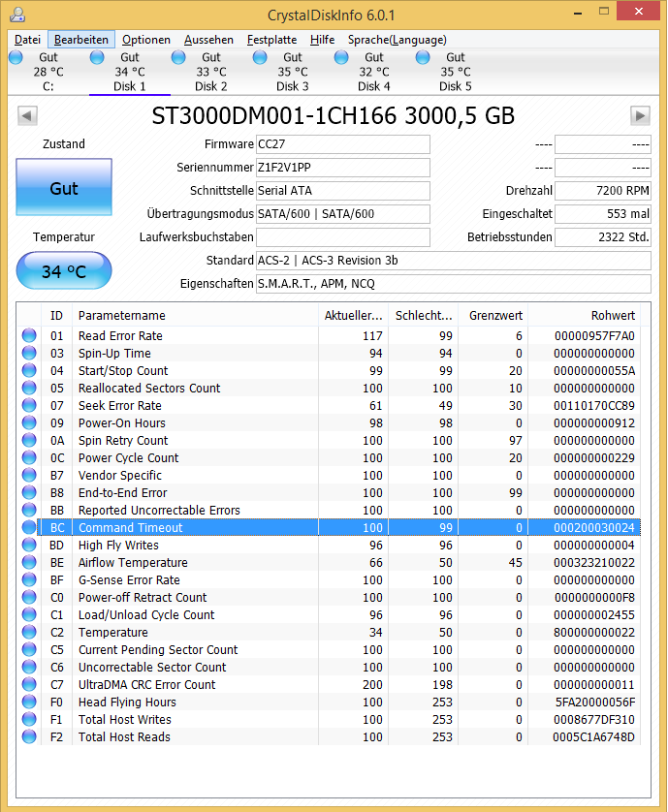Click the ID column header
668x812 pixels.
pyautogui.click(x=56, y=315)
